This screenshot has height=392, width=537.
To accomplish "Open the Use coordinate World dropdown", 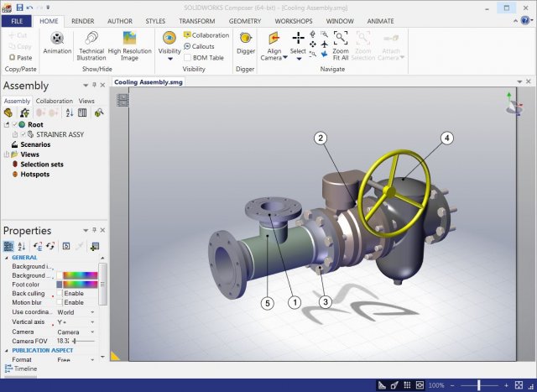I will (92, 312).
